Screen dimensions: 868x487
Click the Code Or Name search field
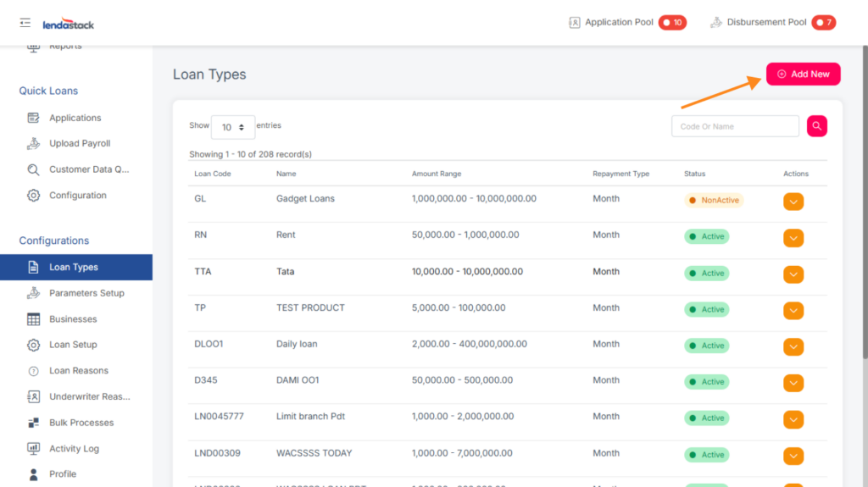click(735, 126)
